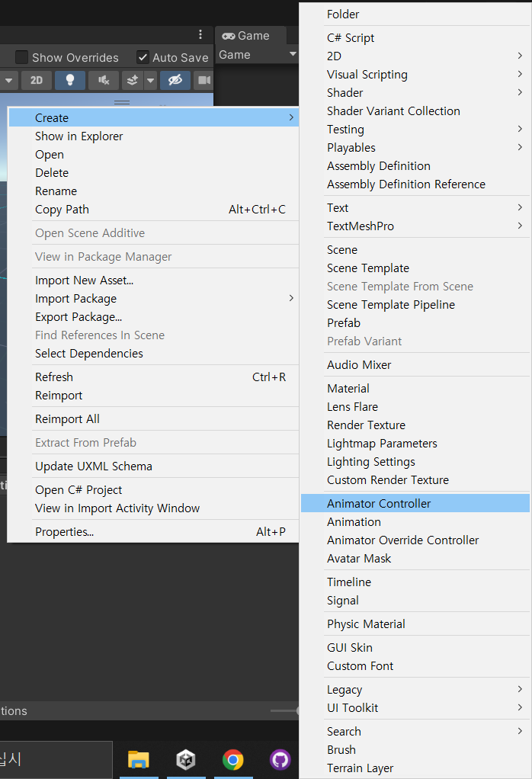Create a Lens Flare asset
This screenshot has width=532, height=779.
415,407
